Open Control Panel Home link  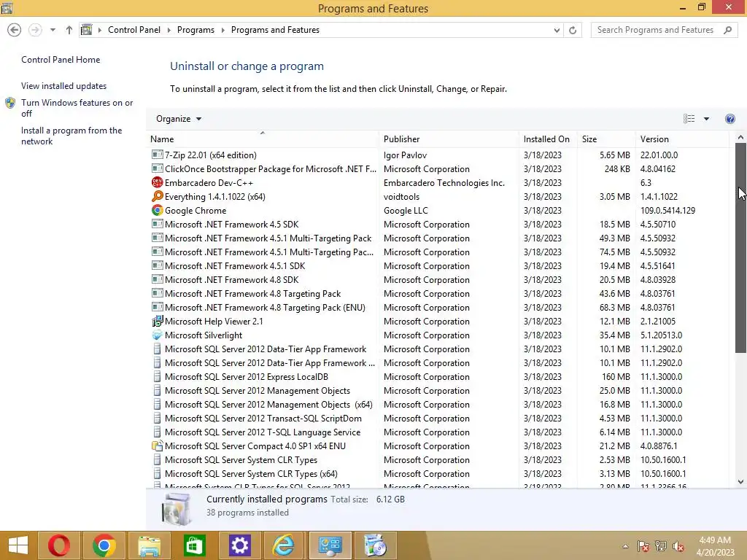pos(61,60)
